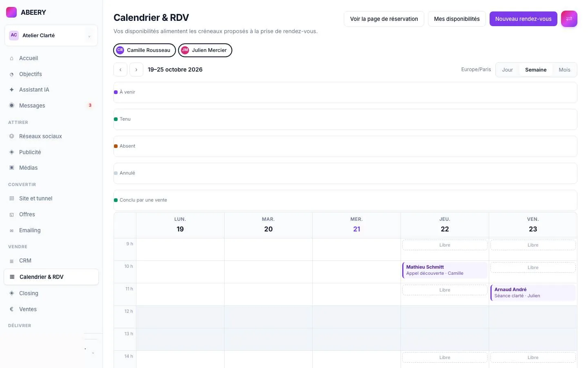Click the Calendrier & RDV grid icon
This screenshot has width=588, height=368.
(x=12, y=277)
